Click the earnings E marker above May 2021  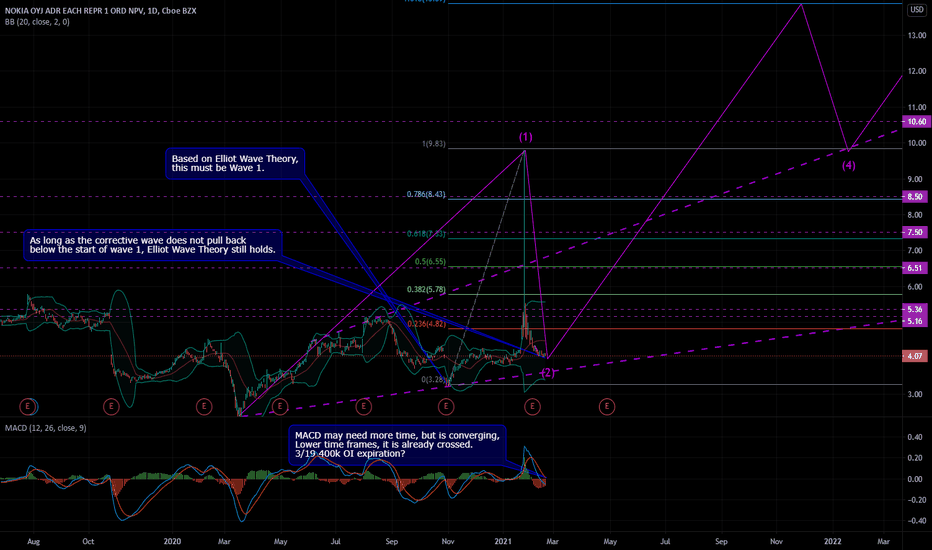[607, 407]
